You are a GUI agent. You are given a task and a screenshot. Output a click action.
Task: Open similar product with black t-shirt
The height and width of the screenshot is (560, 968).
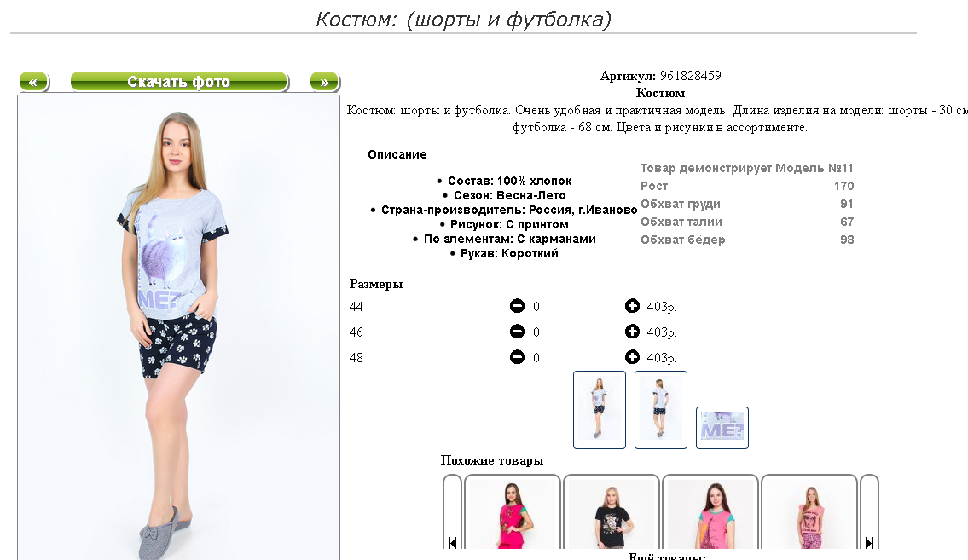point(612,512)
